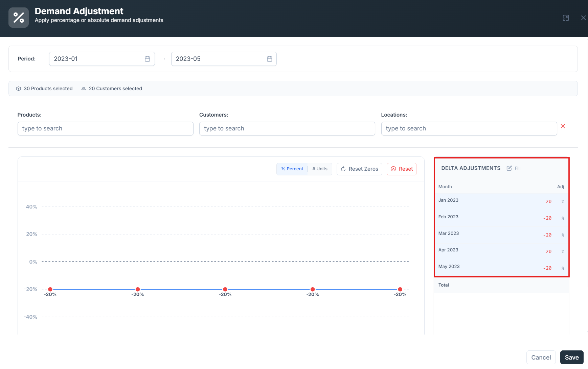Select the fourth -20% chart point
This screenshot has width=588, height=369.
click(313, 289)
